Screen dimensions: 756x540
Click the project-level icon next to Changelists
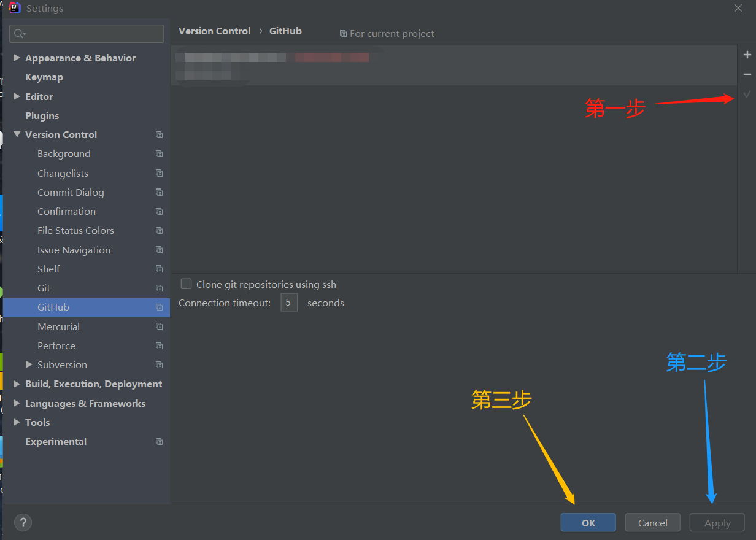click(x=160, y=173)
